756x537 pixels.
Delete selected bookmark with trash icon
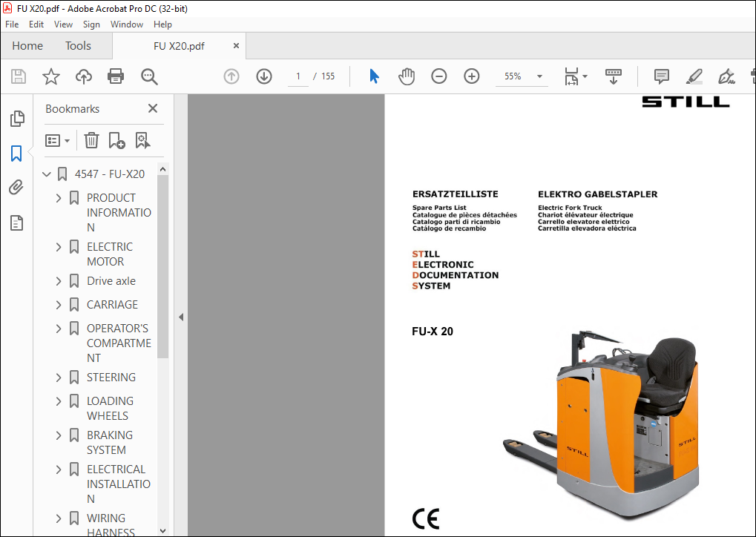(x=91, y=141)
